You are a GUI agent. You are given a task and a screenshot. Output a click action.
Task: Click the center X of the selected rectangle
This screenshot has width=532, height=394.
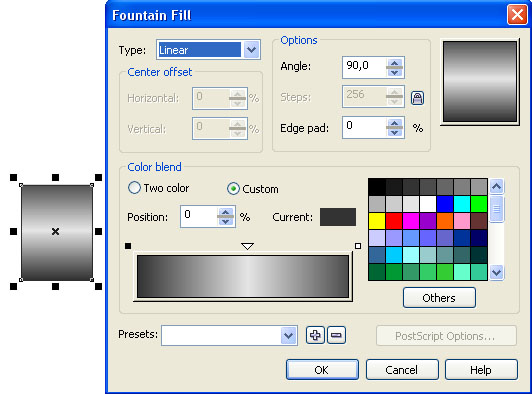tap(55, 231)
